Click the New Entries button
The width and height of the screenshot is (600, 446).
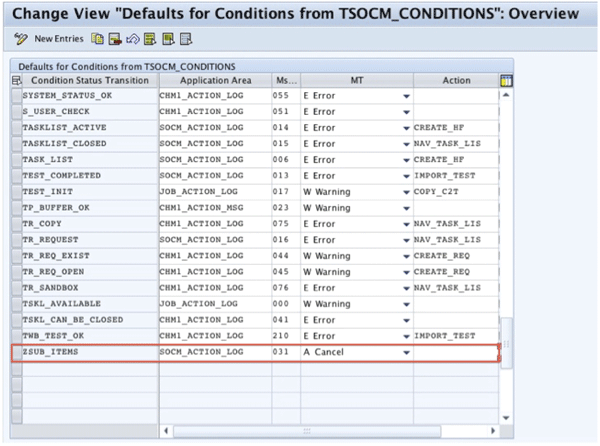pyautogui.click(x=59, y=39)
